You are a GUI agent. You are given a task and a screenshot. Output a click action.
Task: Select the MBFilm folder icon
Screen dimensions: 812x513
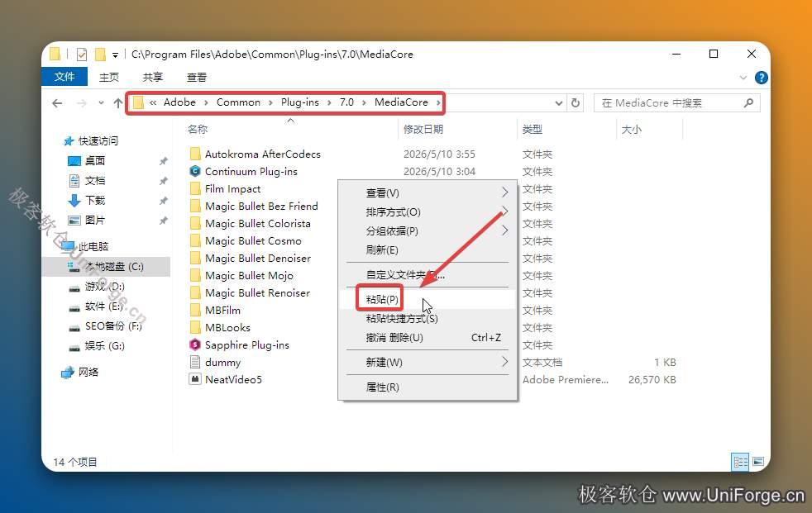tap(195, 310)
